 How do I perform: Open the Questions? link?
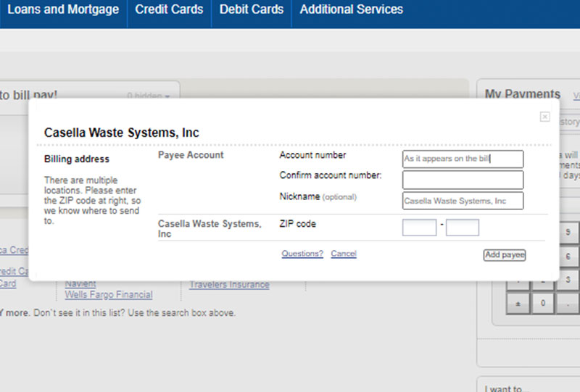tap(302, 254)
